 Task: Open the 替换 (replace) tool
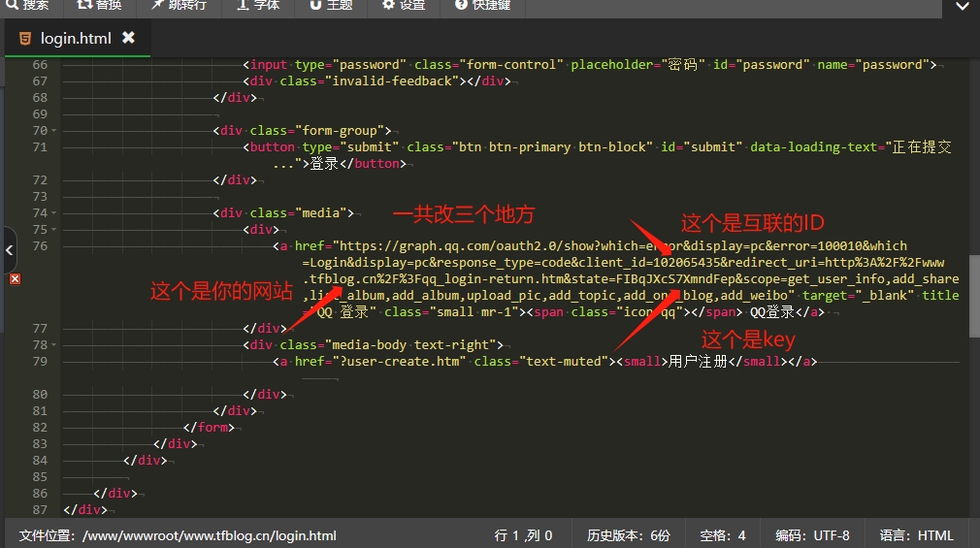pyautogui.click(x=100, y=6)
